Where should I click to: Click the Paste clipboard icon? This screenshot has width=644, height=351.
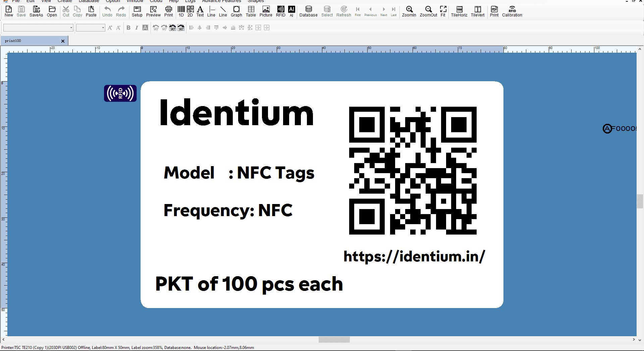(x=91, y=11)
